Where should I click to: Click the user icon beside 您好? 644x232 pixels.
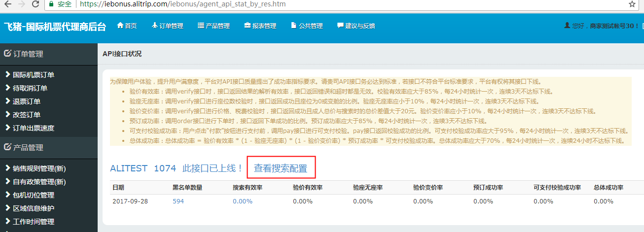(567, 26)
